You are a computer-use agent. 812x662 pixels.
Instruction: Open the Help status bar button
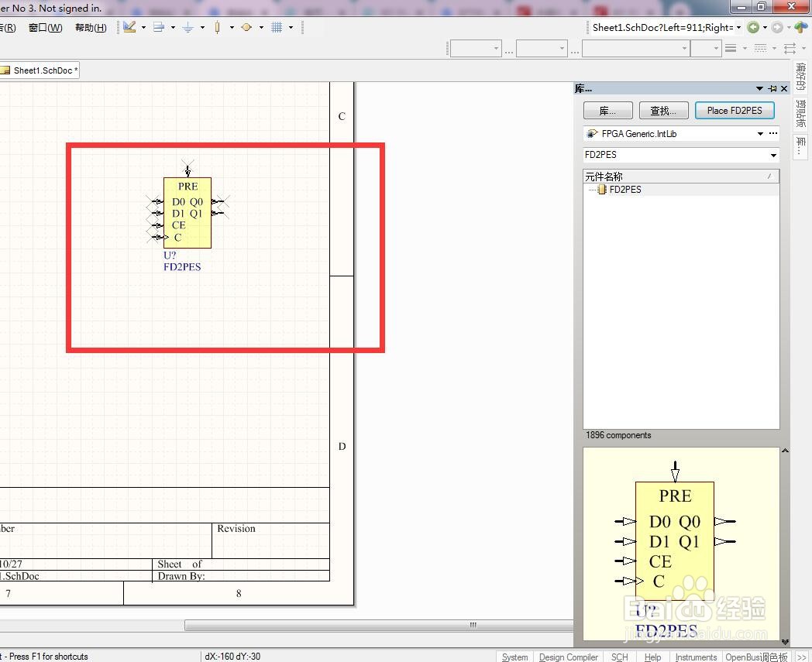pos(652,657)
